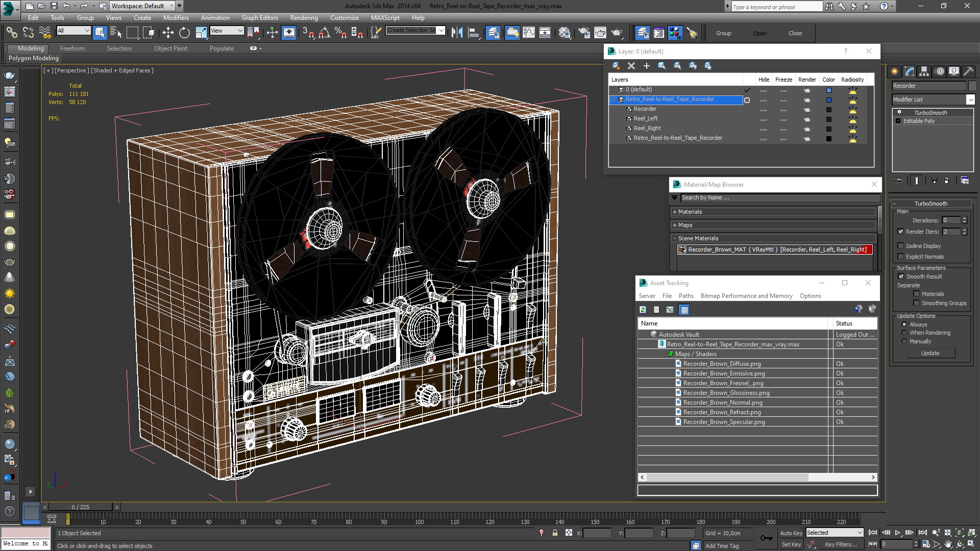This screenshot has height=551, width=980.
Task: Click the 0 (default) layer color swatch
Action: 829,90
